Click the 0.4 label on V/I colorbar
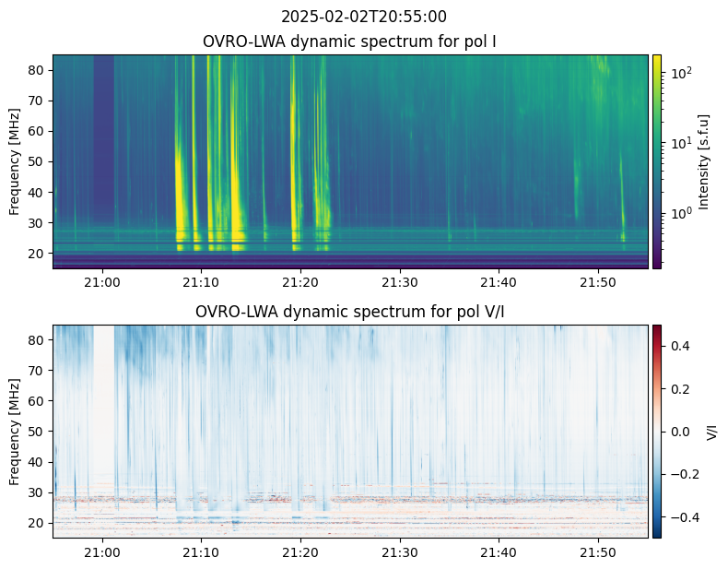This screenshot has width=728, height=569. click(680, 346)
